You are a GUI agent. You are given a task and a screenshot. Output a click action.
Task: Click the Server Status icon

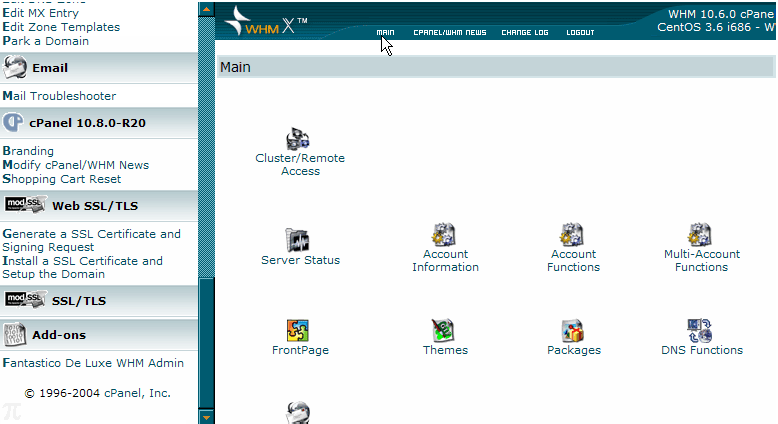299,240
